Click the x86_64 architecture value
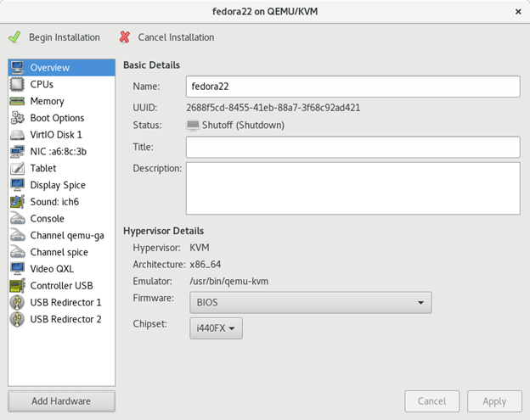Viewport: 530px width, 420px height. (x=206, y=265)
